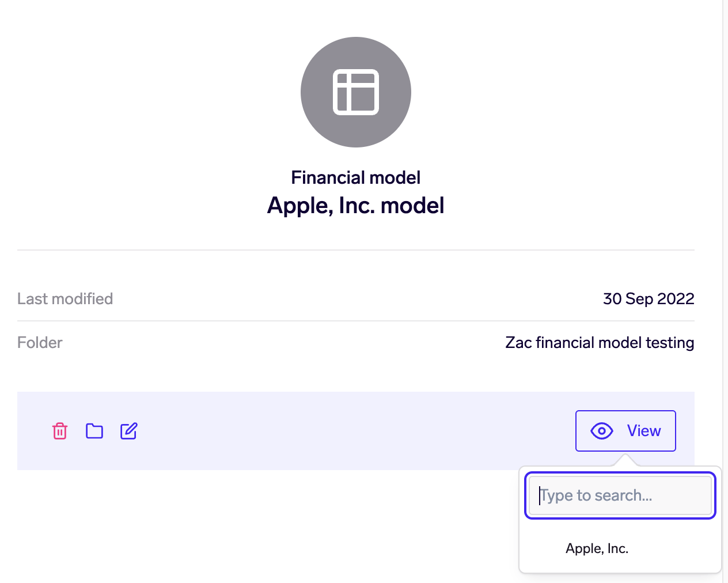Viewport: 728px width, 583px height.
Task: Delete the model using the trash icon
Action: coord(60,431)
